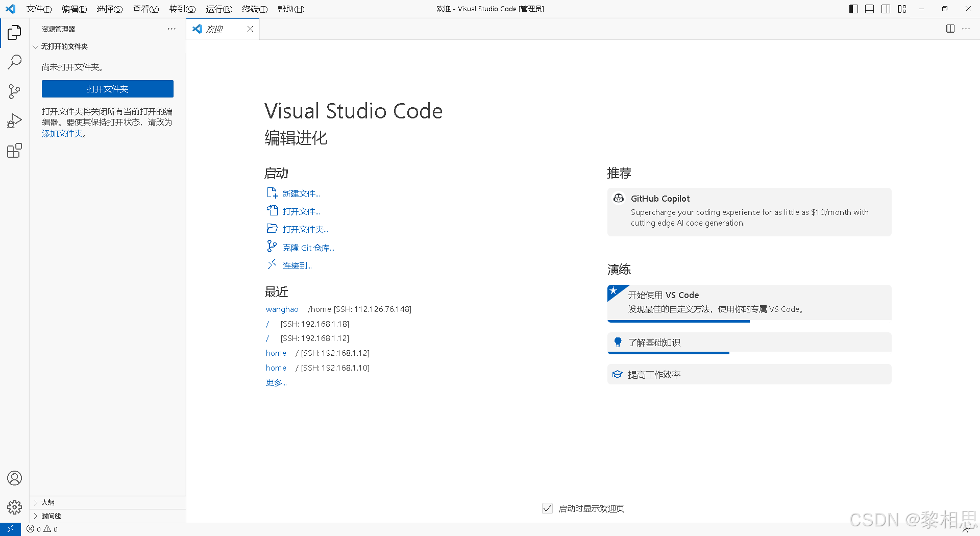Click the 新建文件... link
The width and height of the screenshot is (980, 536).
pyautogui.click(x=301, y=193)
